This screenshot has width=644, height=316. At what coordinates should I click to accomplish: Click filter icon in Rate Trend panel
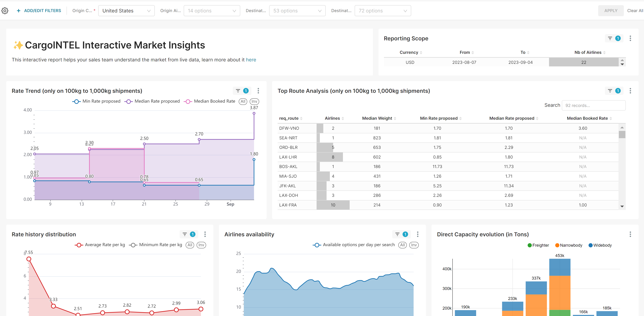tap(238, 91)
